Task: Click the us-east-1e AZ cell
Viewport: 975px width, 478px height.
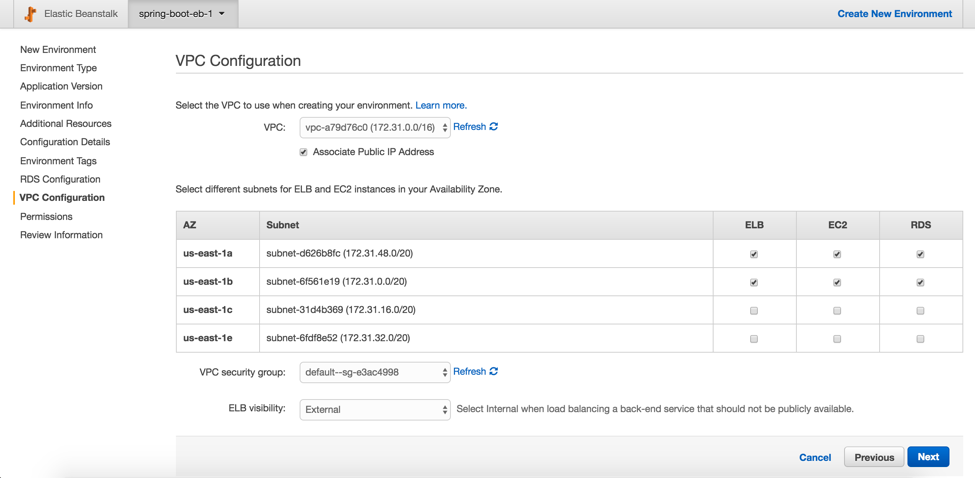Action: (218, 338)
